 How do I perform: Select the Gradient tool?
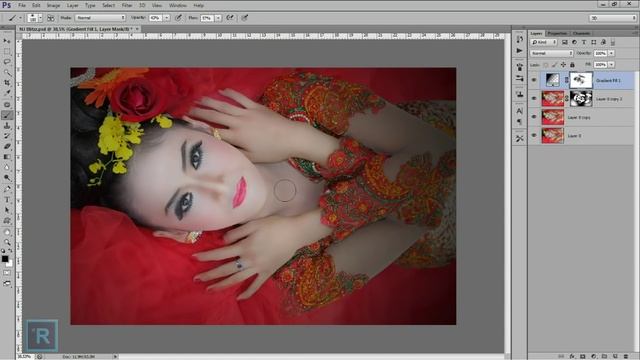tap(7, 157)
